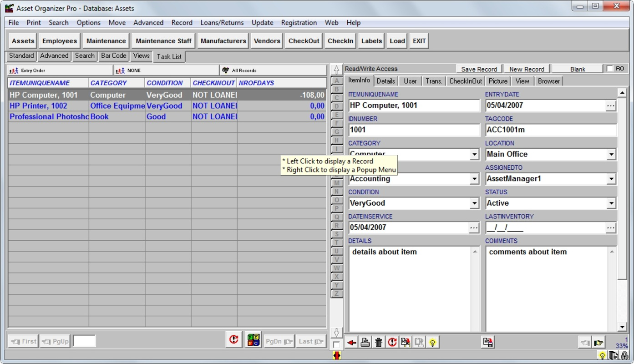634x364 pixels.
Task: Switch to the CheckInOut tab
Action: [x=466, y=81]
